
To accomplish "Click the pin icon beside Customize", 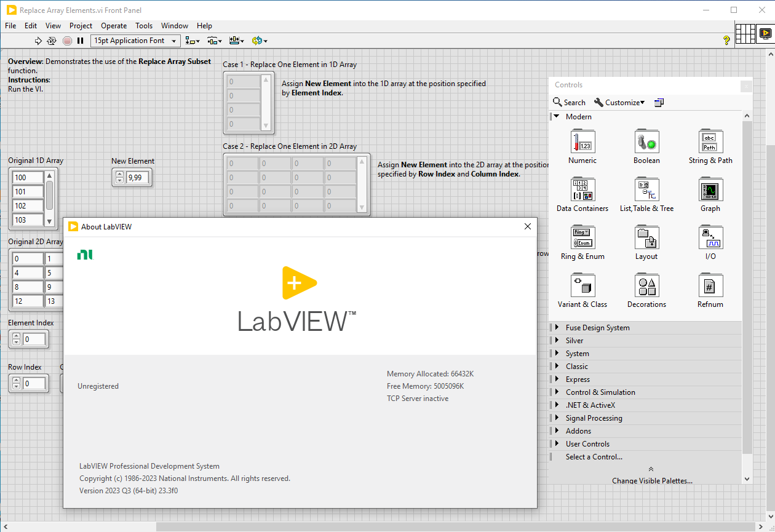I will (x=659, y=103).
